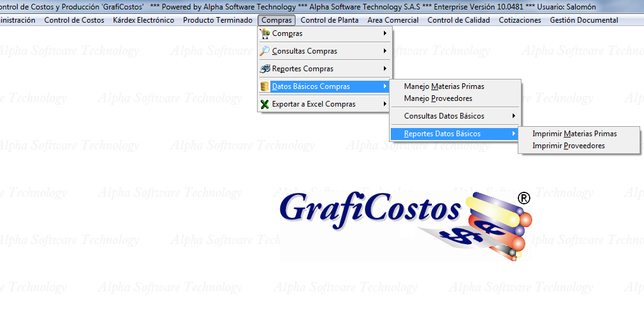Image resolution: width=644 pixels, height=316 pixels.
Task: Choose Imprimir Materias Primas
Action: 574,134
